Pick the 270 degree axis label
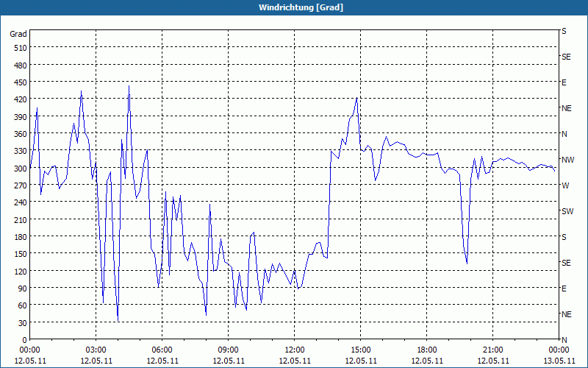 pyautogui.click(x=21, y=185)
